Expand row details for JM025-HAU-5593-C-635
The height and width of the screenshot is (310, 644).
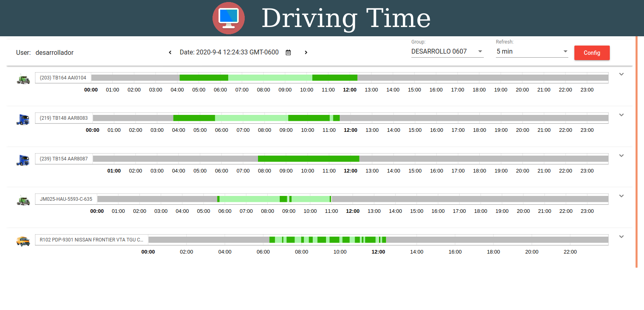click(621, 196)
